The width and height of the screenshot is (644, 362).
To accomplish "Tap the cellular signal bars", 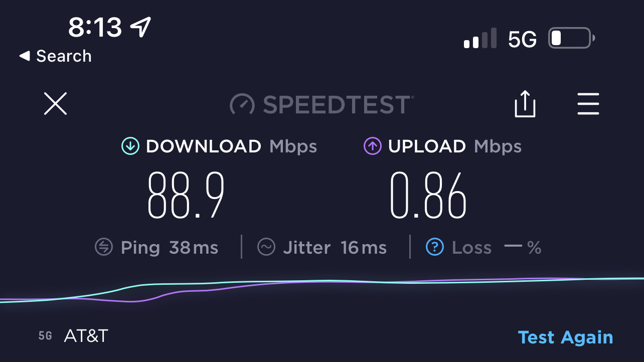I will 480,39.
